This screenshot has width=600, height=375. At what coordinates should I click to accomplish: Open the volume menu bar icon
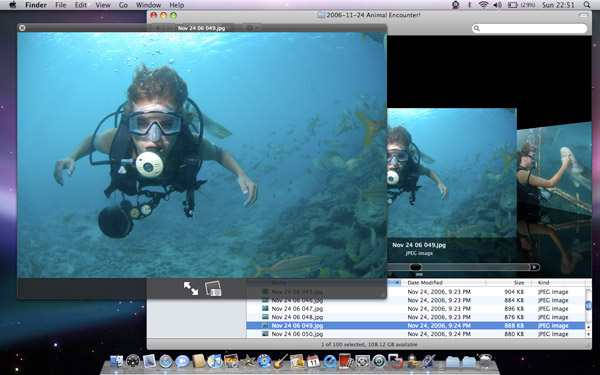[497, 5]
